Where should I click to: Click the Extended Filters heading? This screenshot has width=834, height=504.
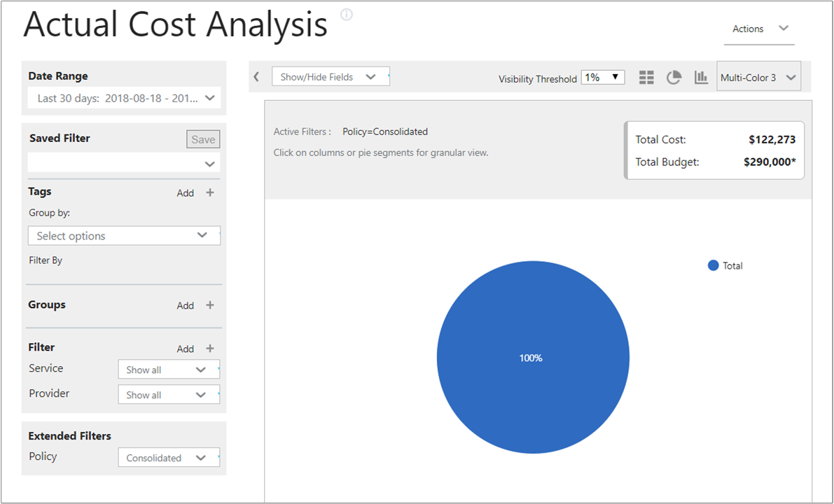70,435
